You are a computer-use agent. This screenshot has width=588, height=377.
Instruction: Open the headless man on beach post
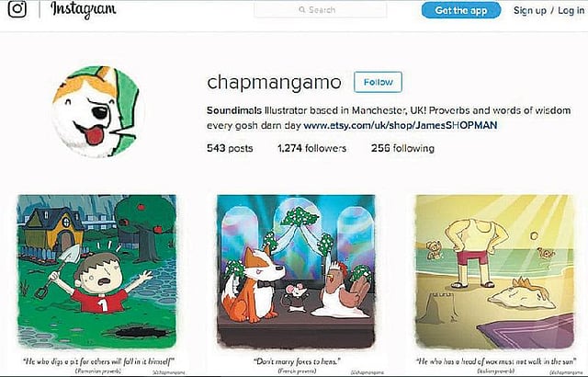494,271
